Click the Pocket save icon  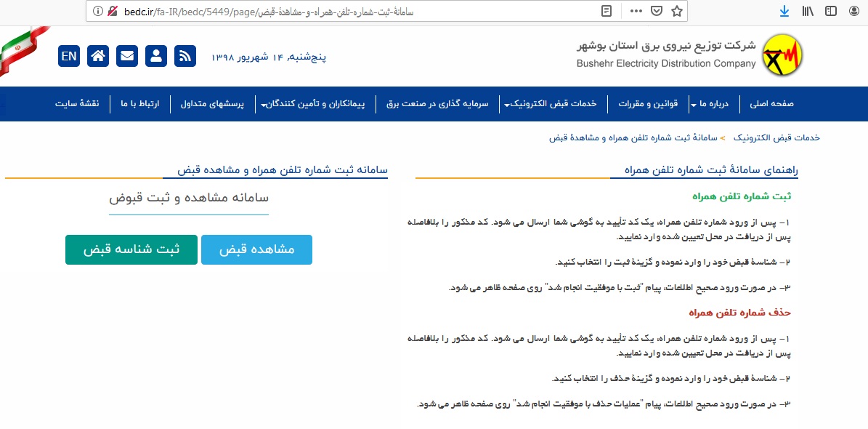tap(656, 11)
